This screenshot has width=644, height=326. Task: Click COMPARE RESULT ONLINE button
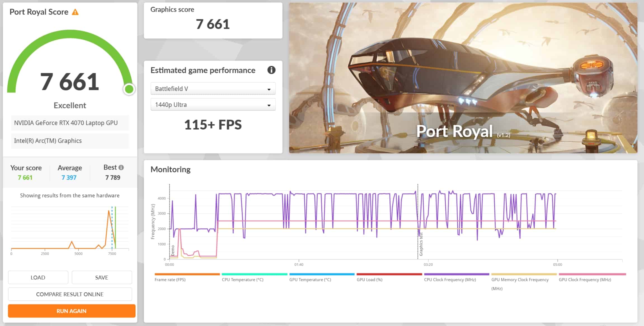(x=70, y=294)
